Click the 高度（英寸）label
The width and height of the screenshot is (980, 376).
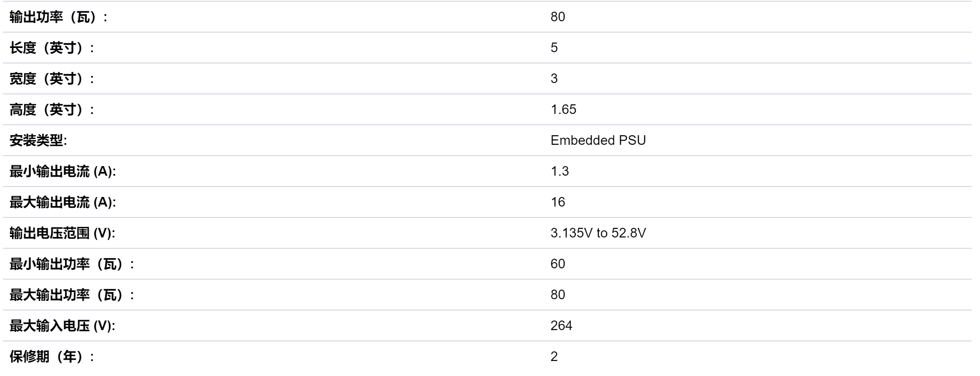click(52, 110)
